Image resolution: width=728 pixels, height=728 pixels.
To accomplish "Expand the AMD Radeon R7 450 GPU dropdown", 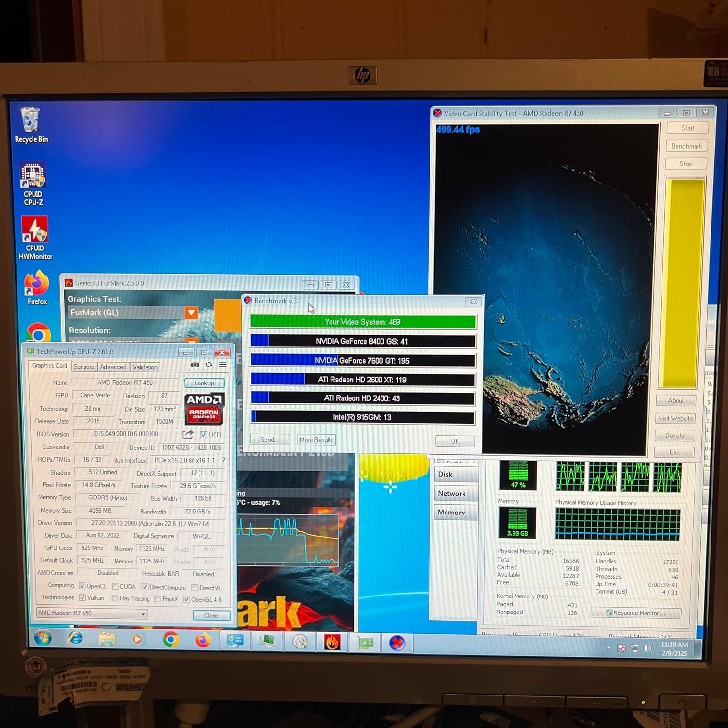I will tap(143, 614).
